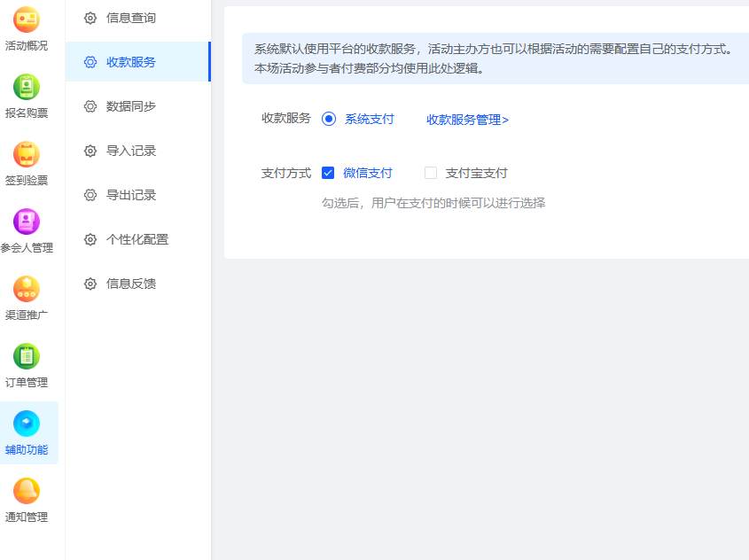Click the 支付宝支付 label text

coord(477,174)
